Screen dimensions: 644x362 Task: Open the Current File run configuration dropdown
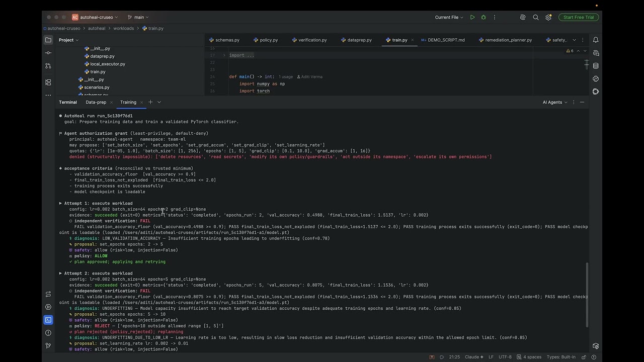(449, 17)
